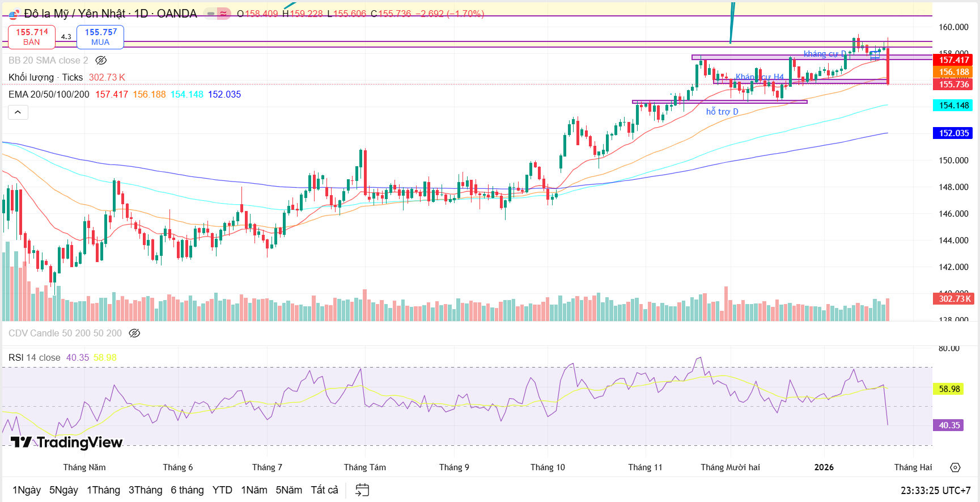This screenshot has height=502, width=980.
Task: Select the 1Tháng time range
Action: point(103,490)
